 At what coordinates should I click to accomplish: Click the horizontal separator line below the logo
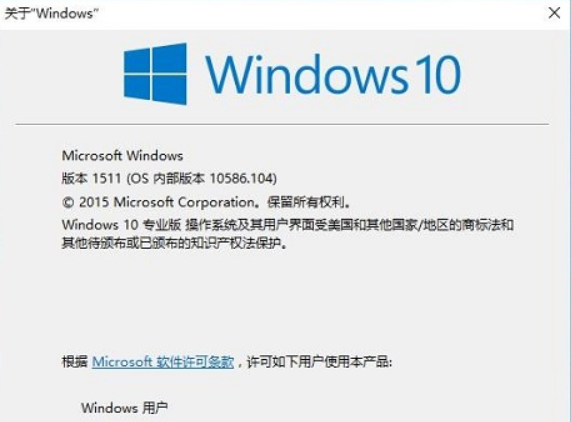[x=282, y=124]
